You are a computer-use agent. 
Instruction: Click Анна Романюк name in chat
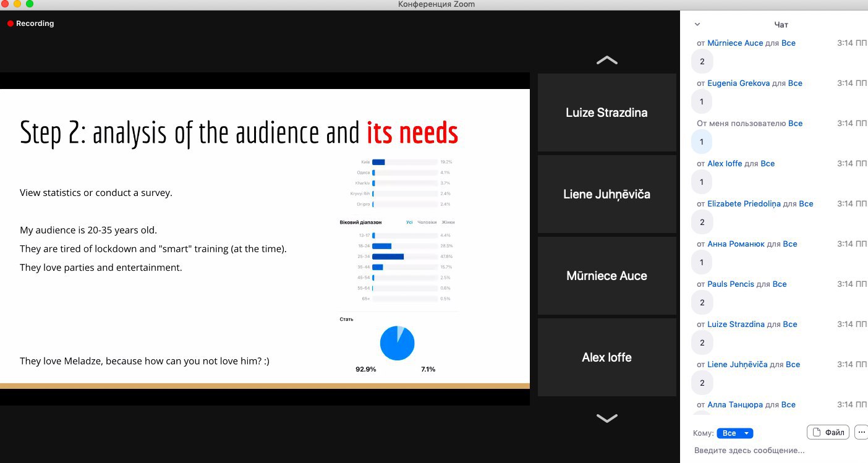(x=736, y=244)
